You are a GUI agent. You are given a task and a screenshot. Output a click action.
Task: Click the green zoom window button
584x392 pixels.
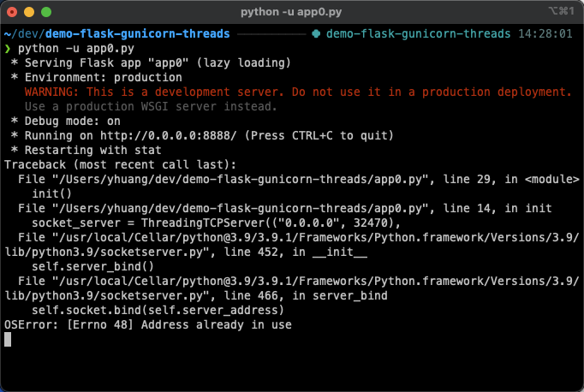(46, 12)
